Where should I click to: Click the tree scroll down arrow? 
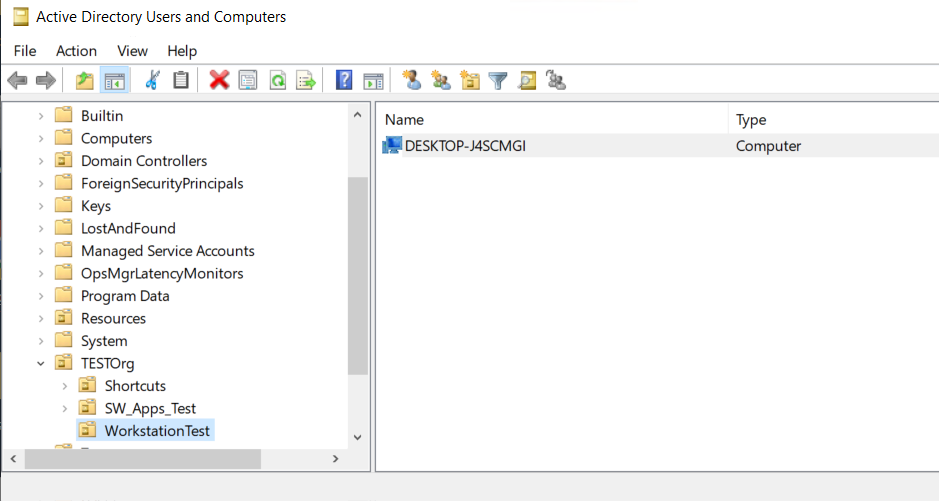(358, 438)
